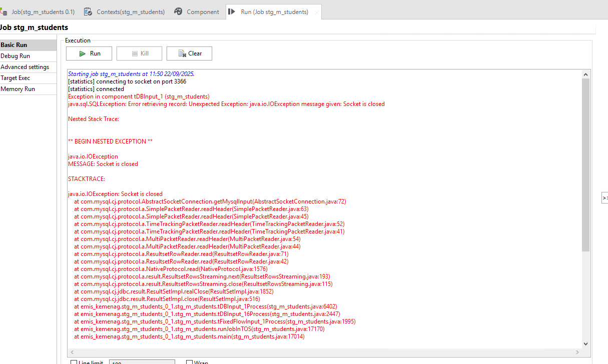Click the Contexts tab checklist icon
This screenshot has width=608, height=364.
pos(88,11)
